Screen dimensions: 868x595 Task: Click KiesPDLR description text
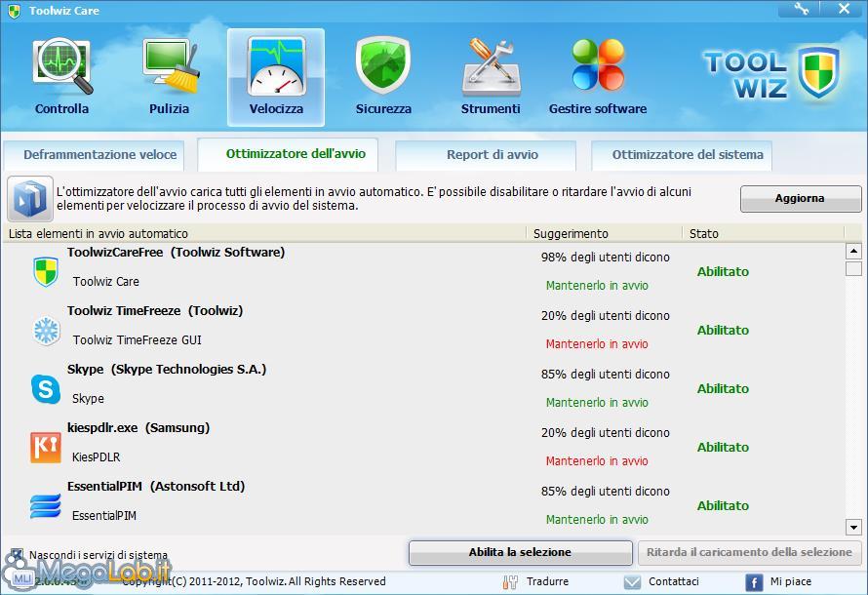(97, 457)
